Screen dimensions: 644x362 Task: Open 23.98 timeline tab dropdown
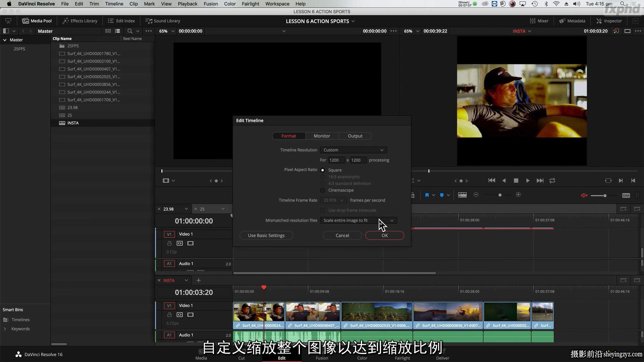186,209
